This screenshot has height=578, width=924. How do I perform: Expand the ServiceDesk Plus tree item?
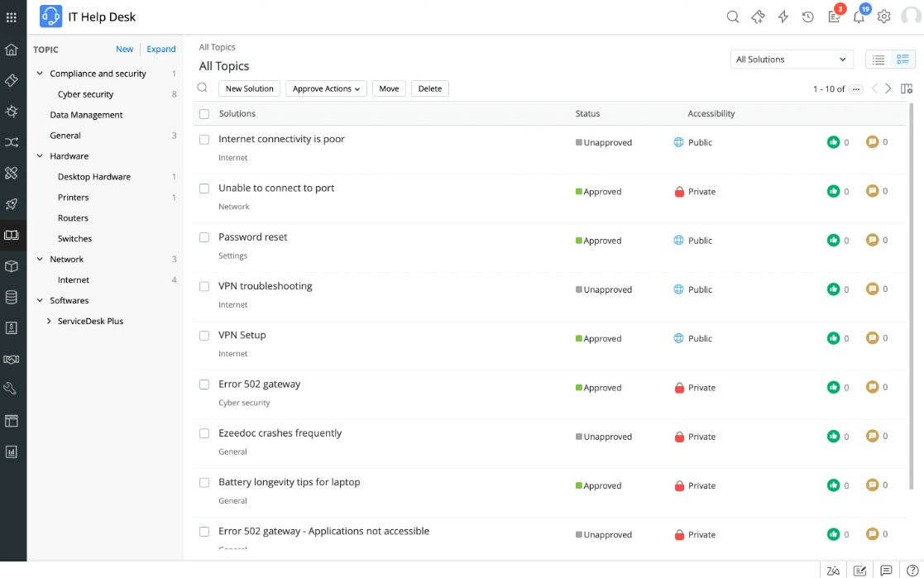tap(49, 321)
